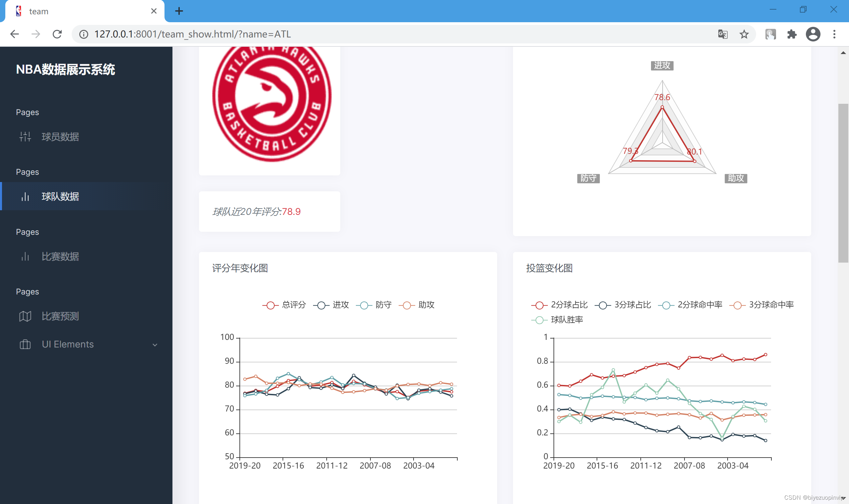Go back with the back arrow
This screenshot has height=504, width=849.
tap(15, 34)
